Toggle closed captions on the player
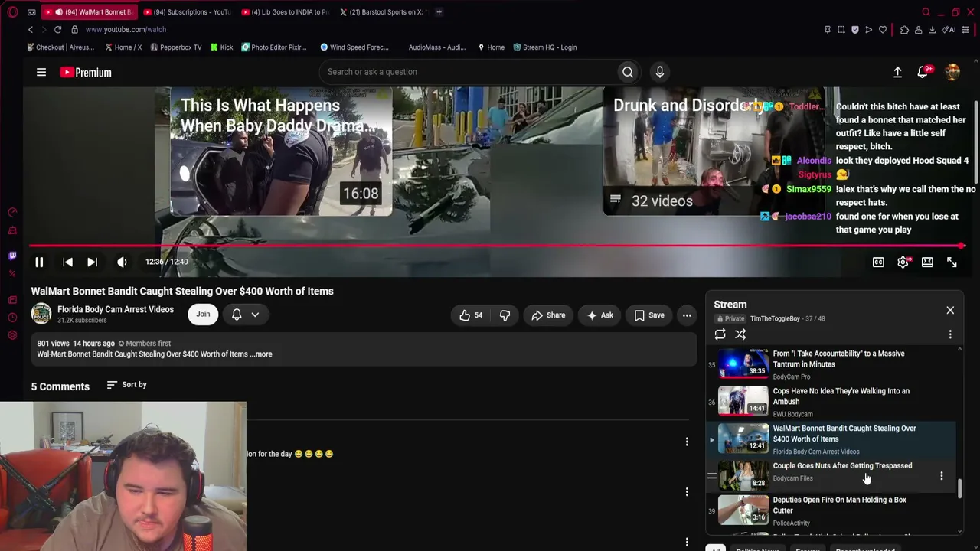 [878, 262]
